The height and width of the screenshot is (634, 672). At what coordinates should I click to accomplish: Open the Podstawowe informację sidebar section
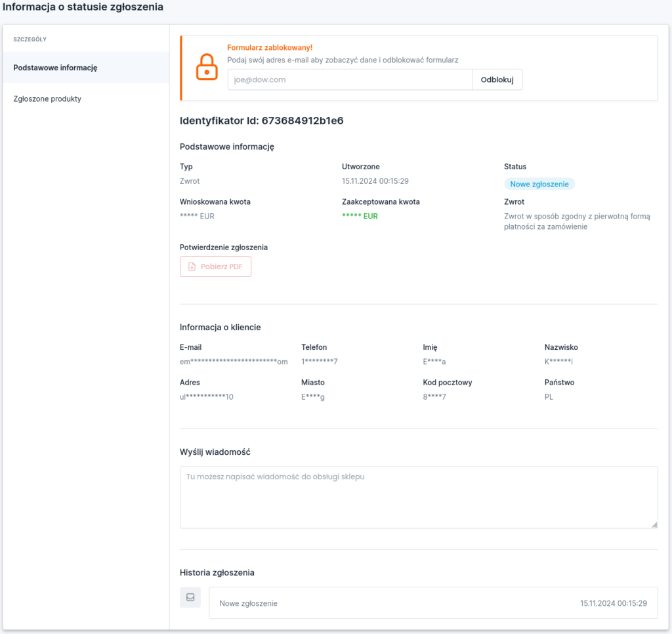pos(56,68)
